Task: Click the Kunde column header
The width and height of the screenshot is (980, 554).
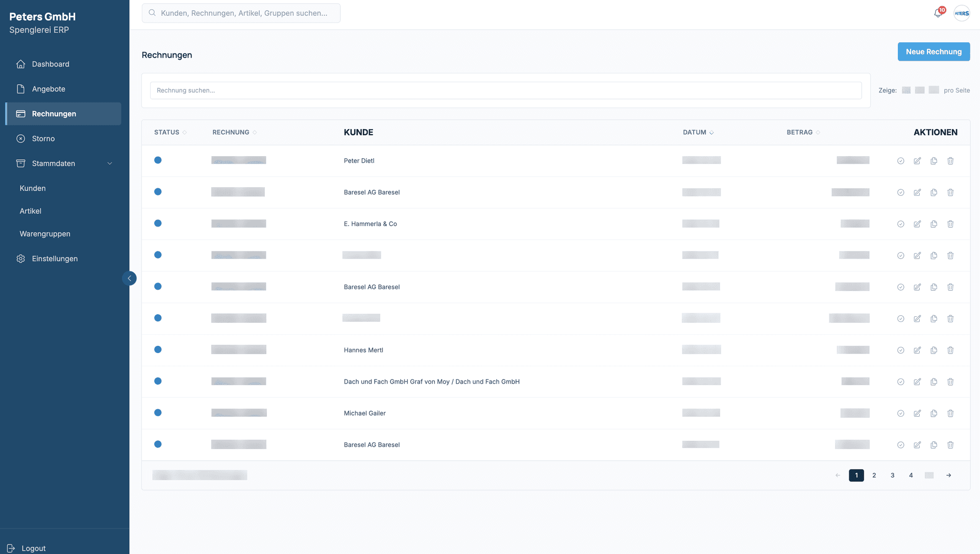Action: click(x=358, y=132)
